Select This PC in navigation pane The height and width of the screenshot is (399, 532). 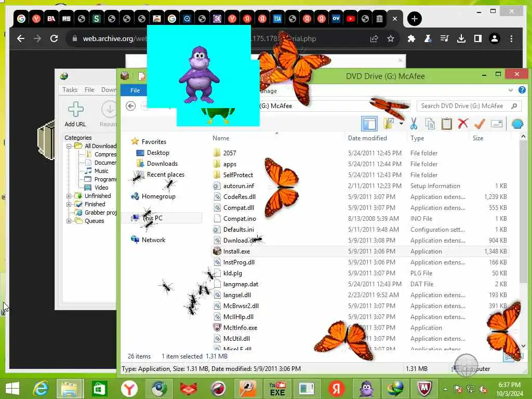pos(162,218)
